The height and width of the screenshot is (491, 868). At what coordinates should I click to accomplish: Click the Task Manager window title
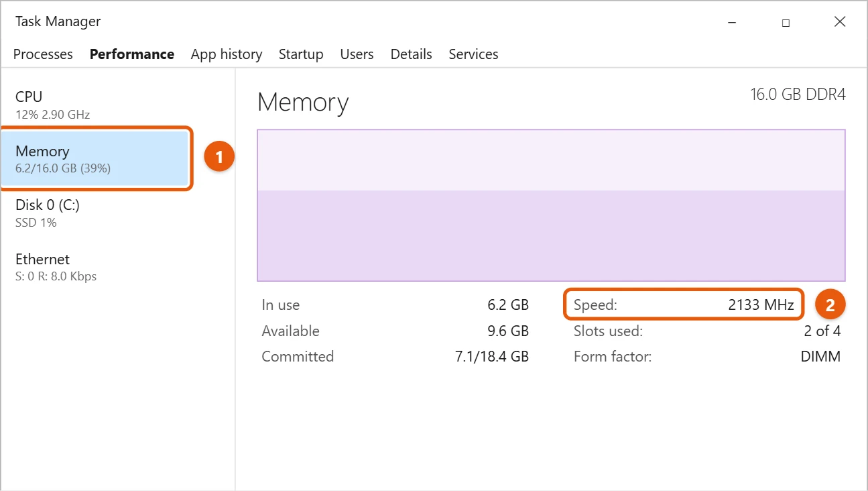(x=58, y=21)
